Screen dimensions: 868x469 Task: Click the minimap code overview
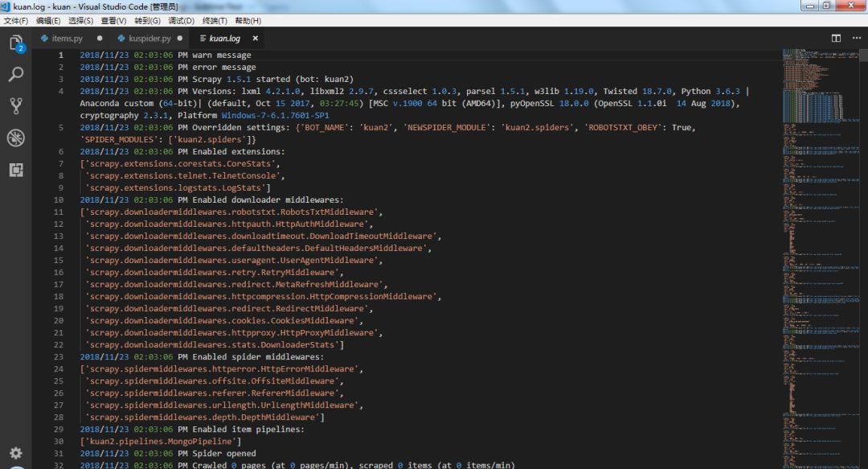pyautogui.click(x=821, y=258)
